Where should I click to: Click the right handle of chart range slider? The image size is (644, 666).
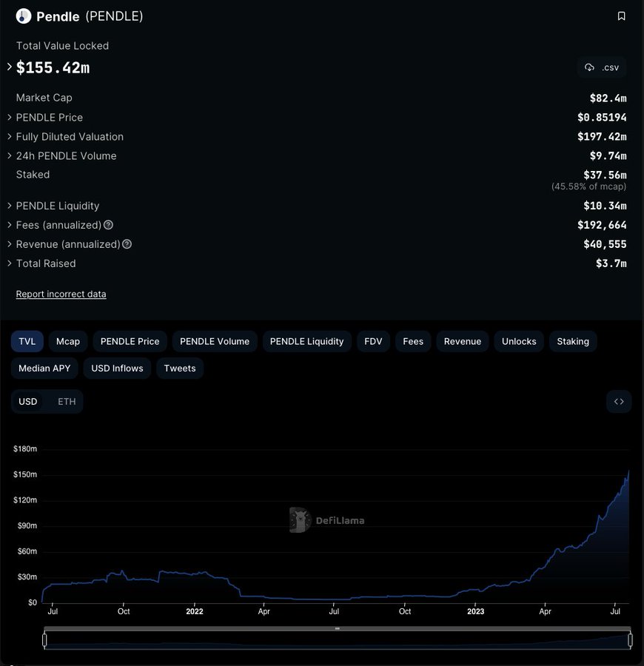click(x=630, y=639)
